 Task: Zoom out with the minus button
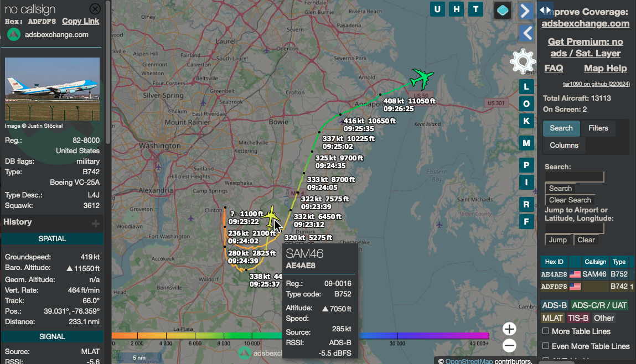(509, 346)
